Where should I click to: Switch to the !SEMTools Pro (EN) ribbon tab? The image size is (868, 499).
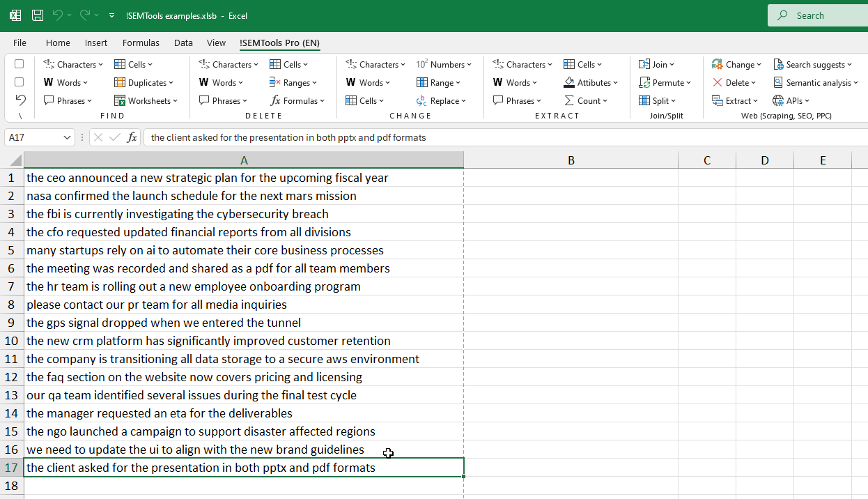tap(279, 43)
